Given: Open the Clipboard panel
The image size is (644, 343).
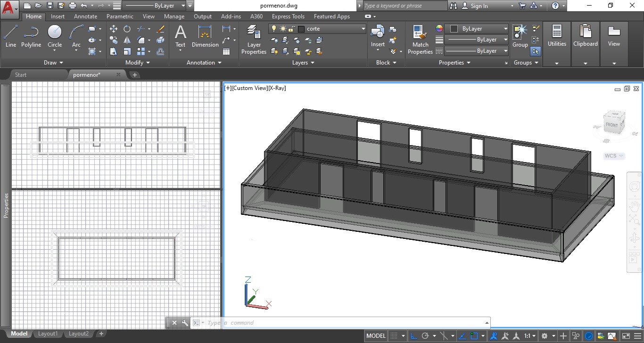Looking at the screenshot, I should tap(586, 44).
